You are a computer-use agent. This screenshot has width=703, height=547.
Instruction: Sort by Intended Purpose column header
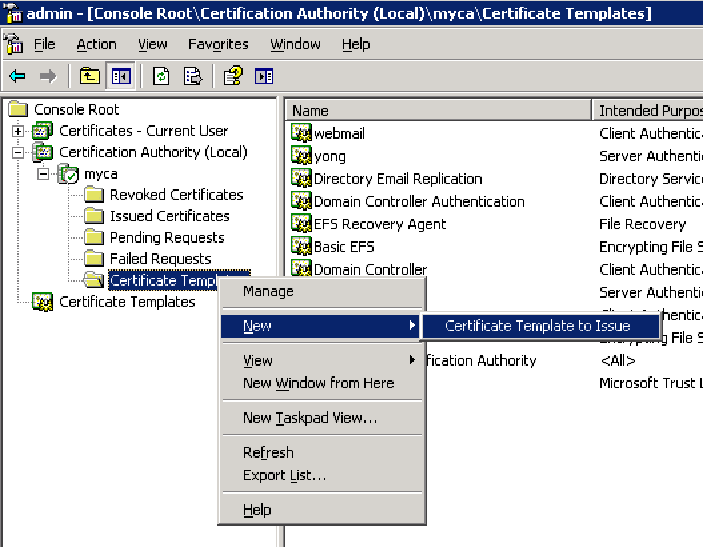point(647,110)
